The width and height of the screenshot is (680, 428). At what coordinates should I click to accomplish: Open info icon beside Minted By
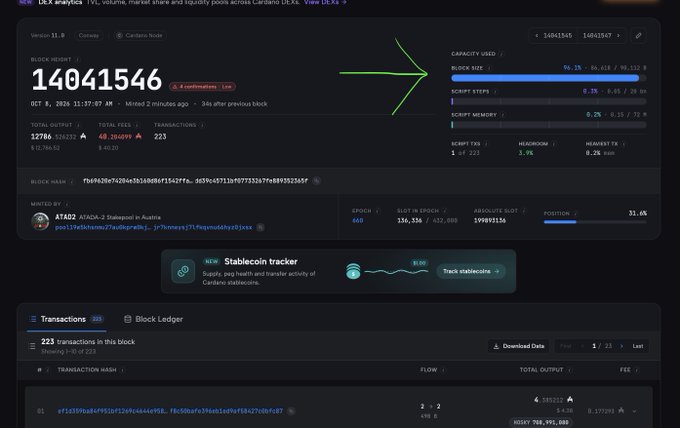tap(67, 204)
